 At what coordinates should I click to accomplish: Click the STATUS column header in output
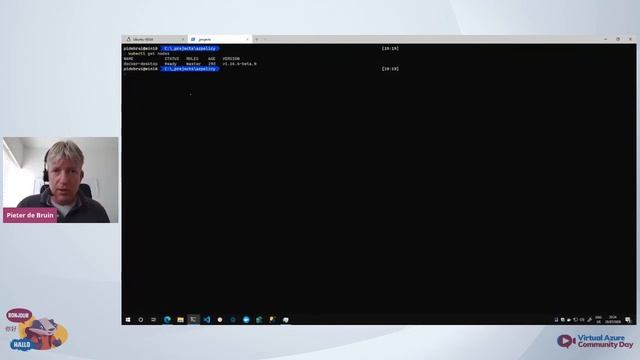coord(171,59)
